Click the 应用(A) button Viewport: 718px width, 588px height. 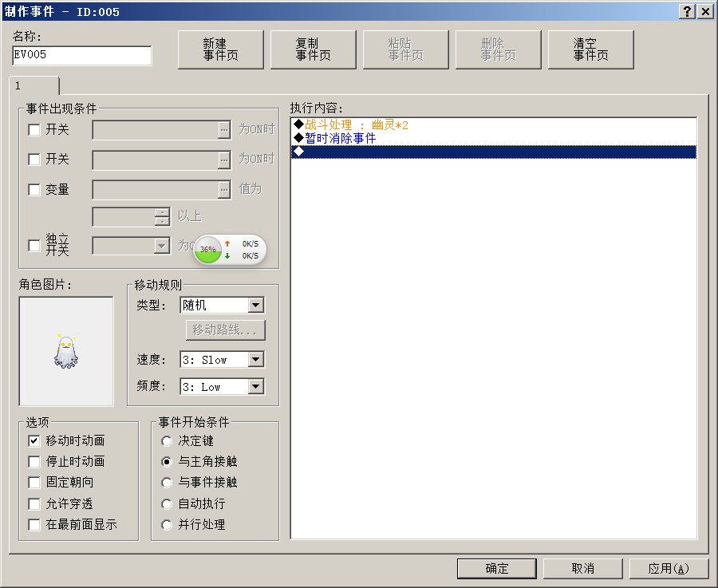tap(669, 569)
